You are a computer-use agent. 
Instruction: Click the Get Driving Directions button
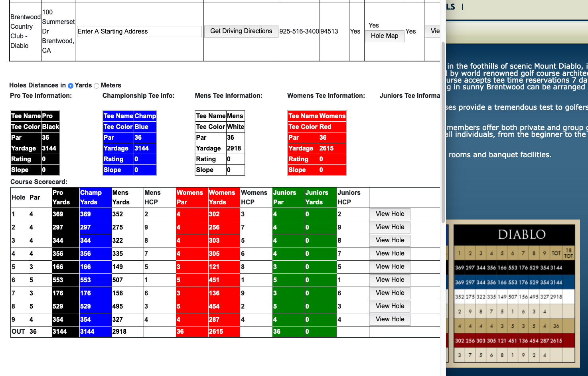pos(241,31)
